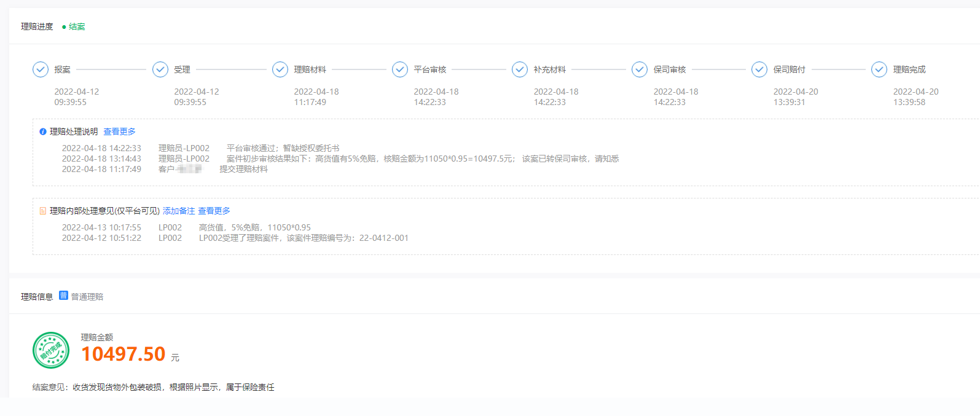Click the 理赔完成 step label
The image size is (980, 416).
[x=909, y=69]
